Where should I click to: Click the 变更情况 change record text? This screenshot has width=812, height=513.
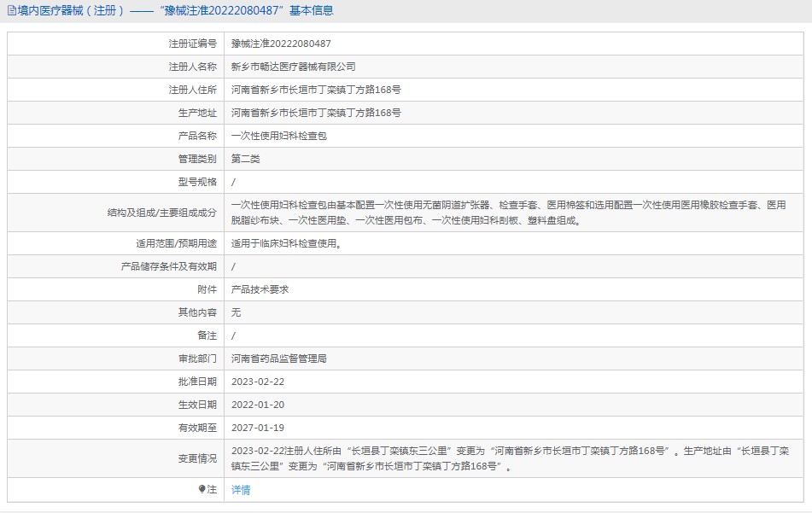508,458
